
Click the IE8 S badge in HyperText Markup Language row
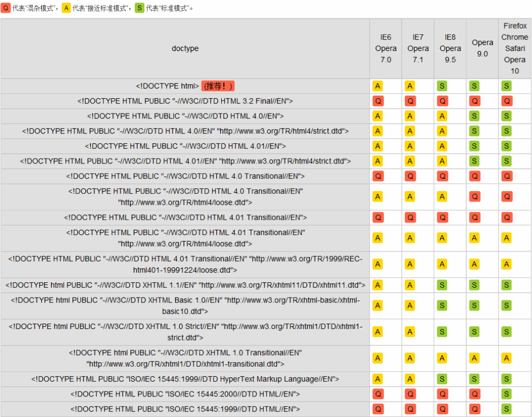[x=442, y=379]
